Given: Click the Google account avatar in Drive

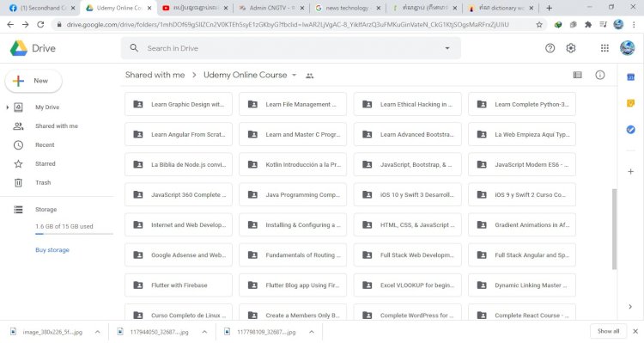Looking at the screenshot, I should tap(627, 48).
